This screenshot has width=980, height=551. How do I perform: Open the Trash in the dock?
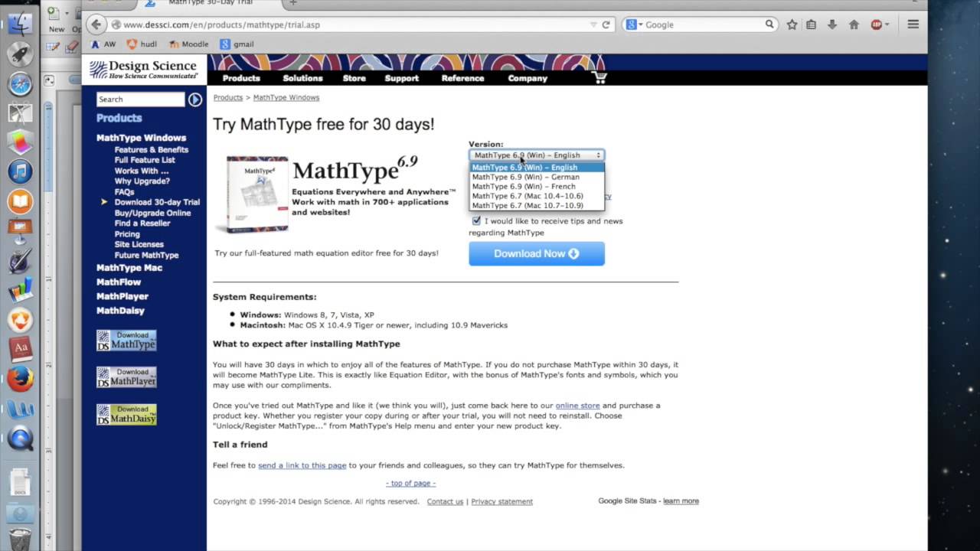pos(20,538)
